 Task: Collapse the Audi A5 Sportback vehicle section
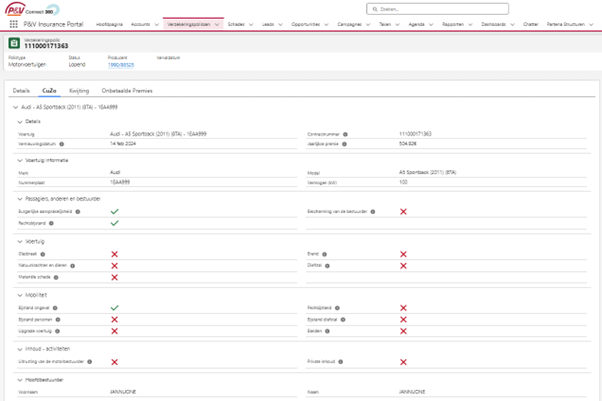pyautogui.click(x=15, y=108)
